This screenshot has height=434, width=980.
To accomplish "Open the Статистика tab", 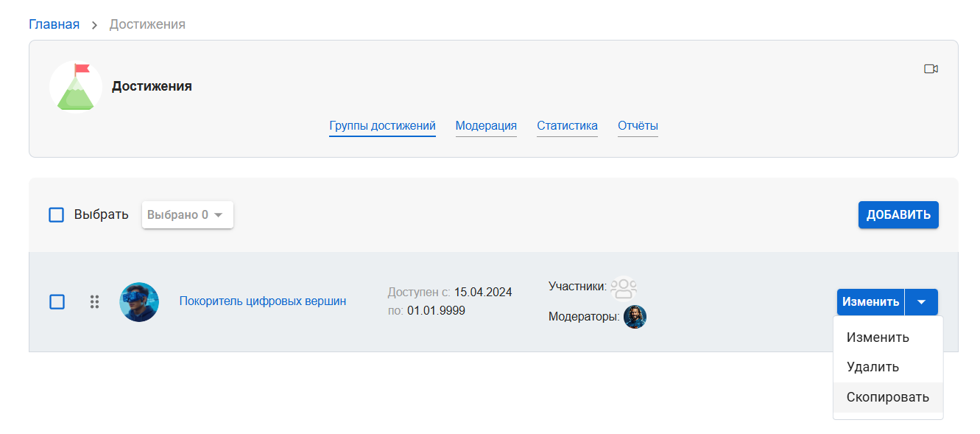I will [x=567, y=126].
